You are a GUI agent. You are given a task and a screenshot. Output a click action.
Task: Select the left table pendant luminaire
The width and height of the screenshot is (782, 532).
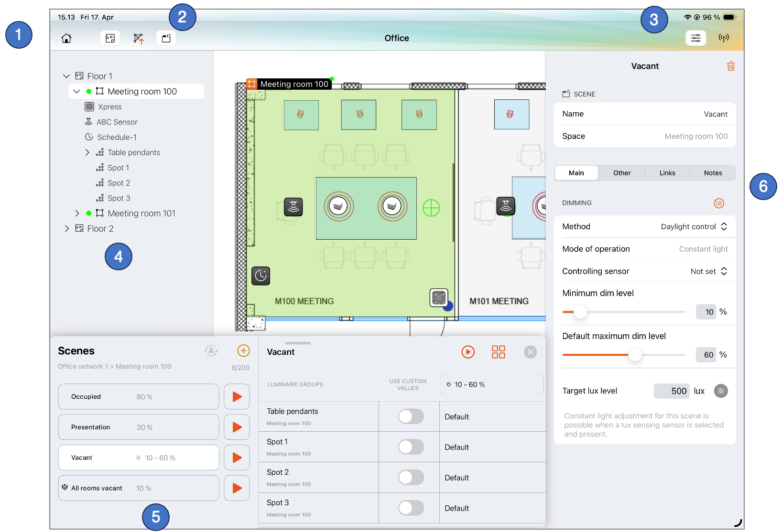click(x=339, y=206)
